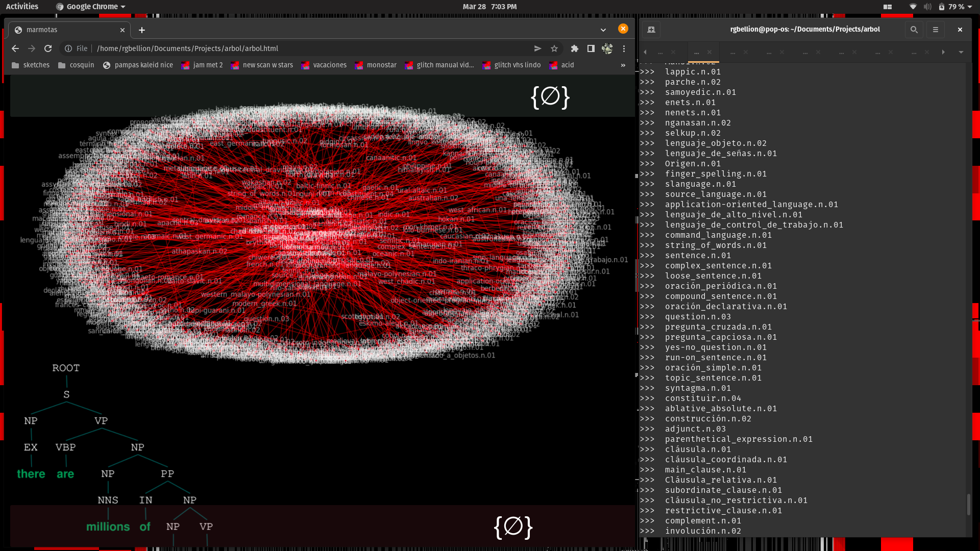The height and width of the screenshot is (551, 980).
Task: Expand the 'subordinate_clause.n.01' tree item
Action: (x=723, y=490)
